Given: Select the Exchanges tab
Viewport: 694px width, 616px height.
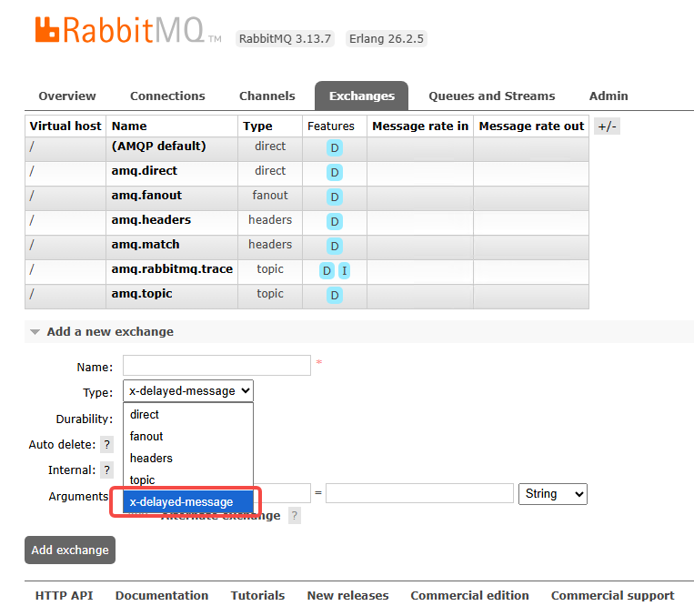Looking at the screenshot, I should (x=362, y=96).
